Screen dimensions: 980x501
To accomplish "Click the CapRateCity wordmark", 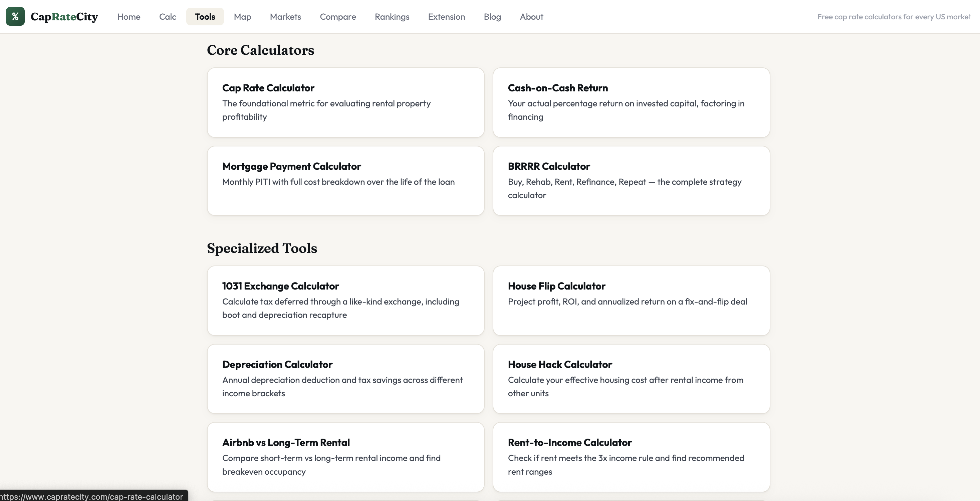I will (64, 17).
